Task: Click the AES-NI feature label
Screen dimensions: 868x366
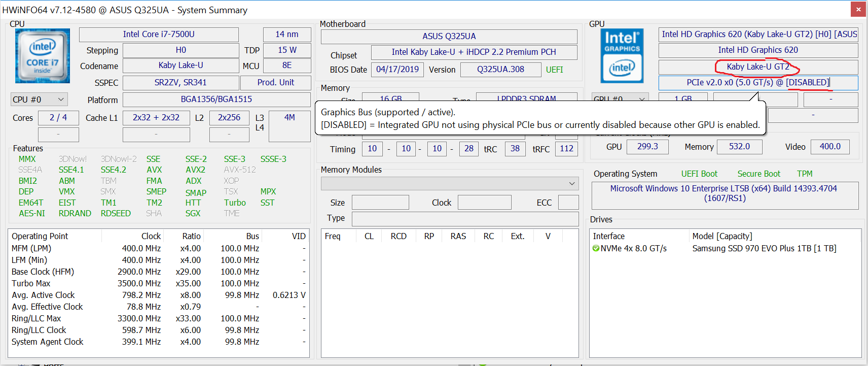Action: [x=32, y=214]
